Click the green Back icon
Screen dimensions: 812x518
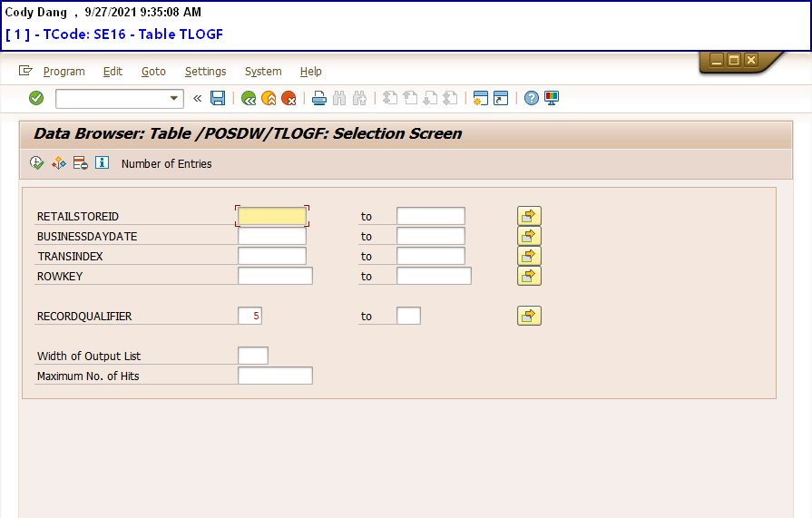coord(249,98)
